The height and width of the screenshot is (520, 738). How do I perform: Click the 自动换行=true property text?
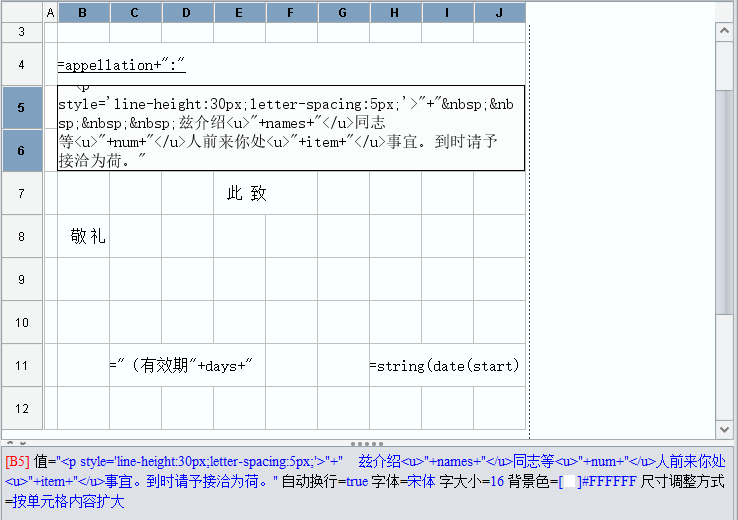tap(325, 481)
